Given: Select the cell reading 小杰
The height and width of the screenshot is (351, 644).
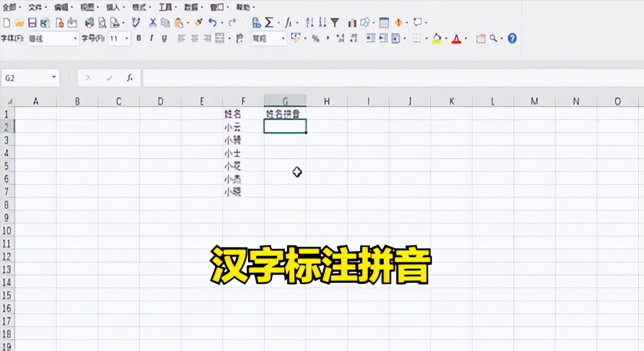Looking at the screenshot, I should (243, 178).
